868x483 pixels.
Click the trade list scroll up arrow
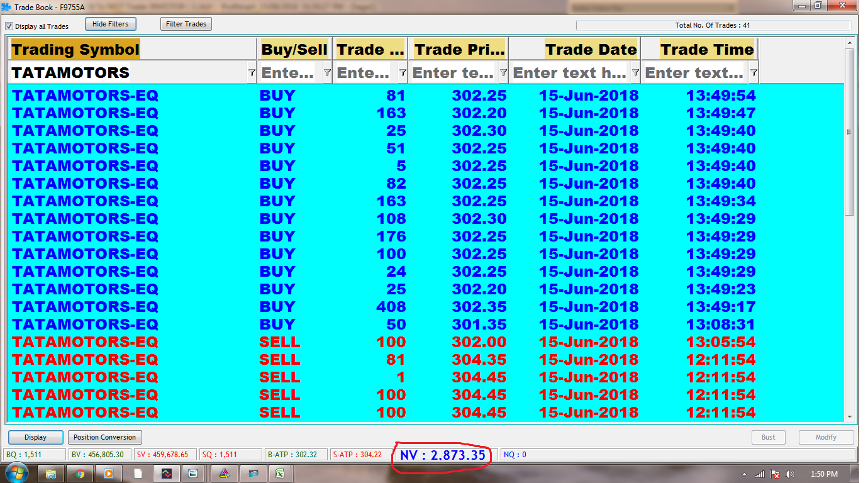[x=850, y=43]
